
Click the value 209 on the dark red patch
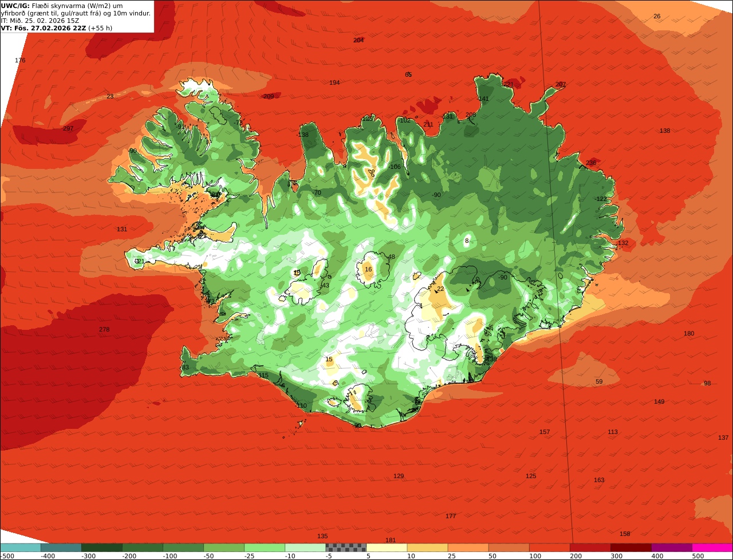269,96
